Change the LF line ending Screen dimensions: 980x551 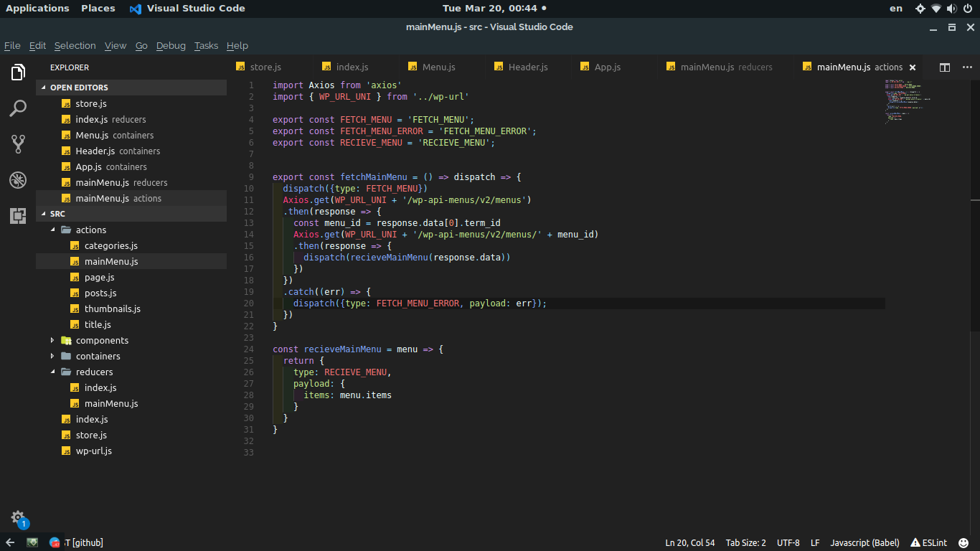pos(815,543)
